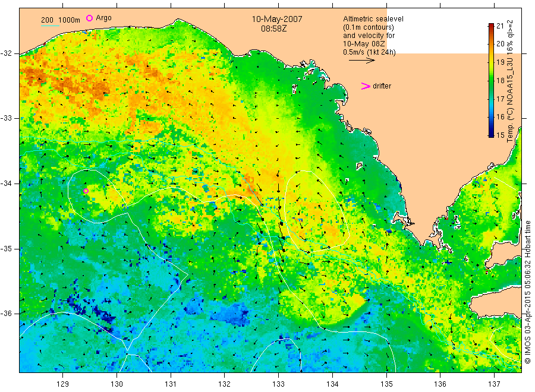Click the color bar value 21

[x=500, y=26]
